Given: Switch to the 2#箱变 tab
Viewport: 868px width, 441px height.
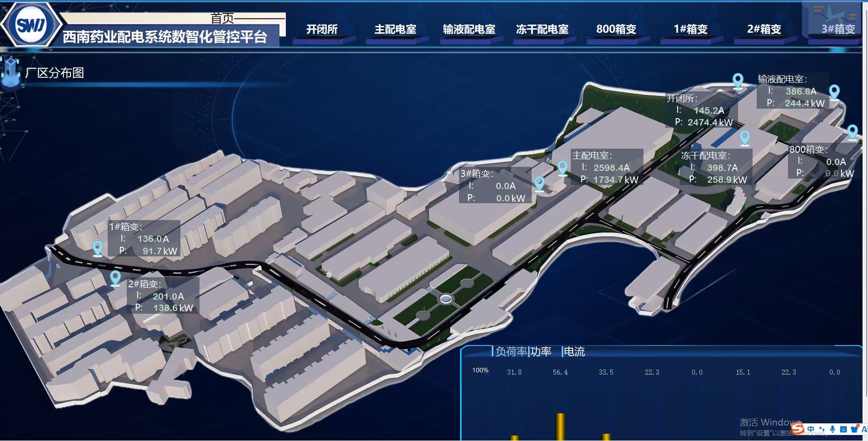Looking at the screenshot, I should pyautogui.click(x=764, y=30).
